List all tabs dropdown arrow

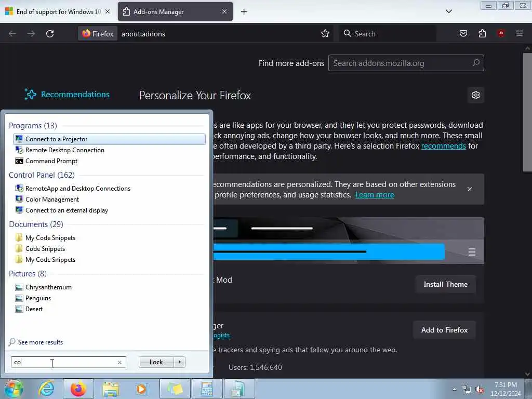click(x=448, y=11)
